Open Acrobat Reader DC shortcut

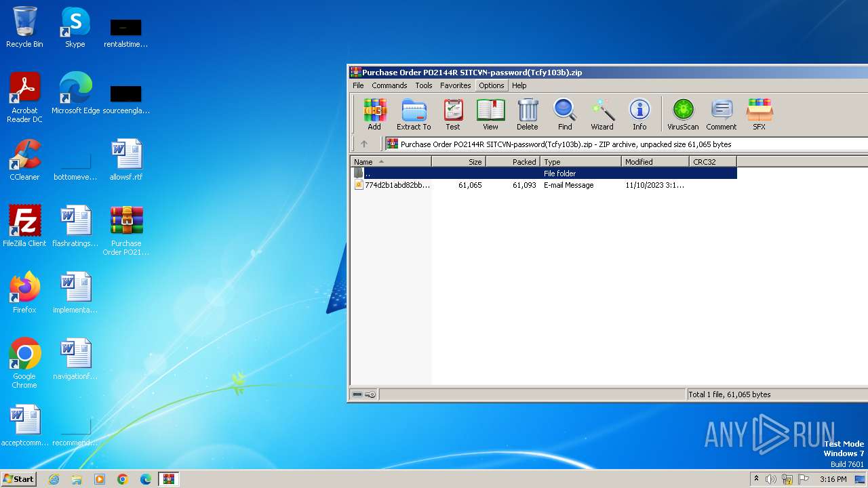click(x=24, y=98)
